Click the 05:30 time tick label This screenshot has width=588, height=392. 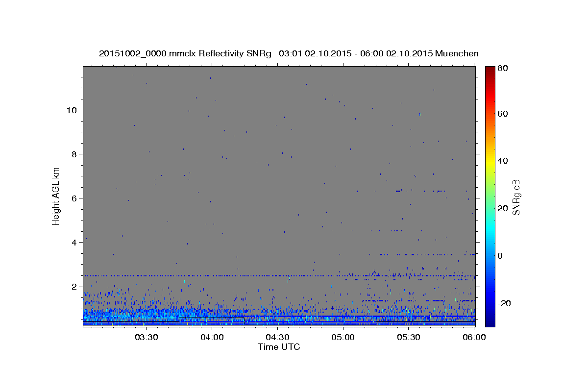coord(409,337)
